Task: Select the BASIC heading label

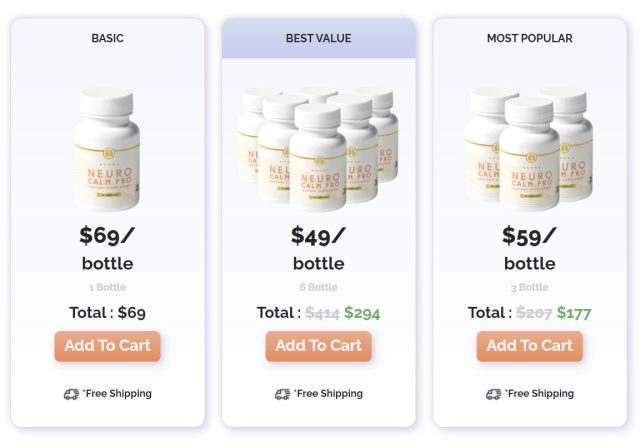Action: 107,38
